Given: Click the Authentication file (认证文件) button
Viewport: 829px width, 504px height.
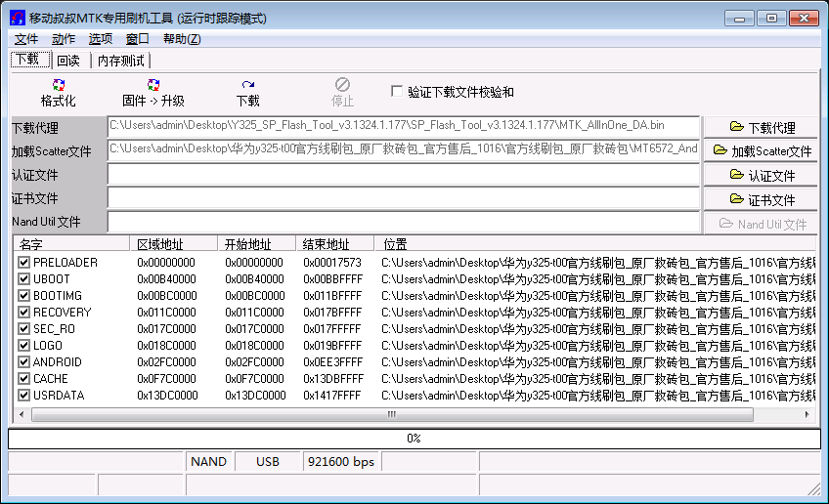Looking at the screenshot, I should click(x=762, y=175).
